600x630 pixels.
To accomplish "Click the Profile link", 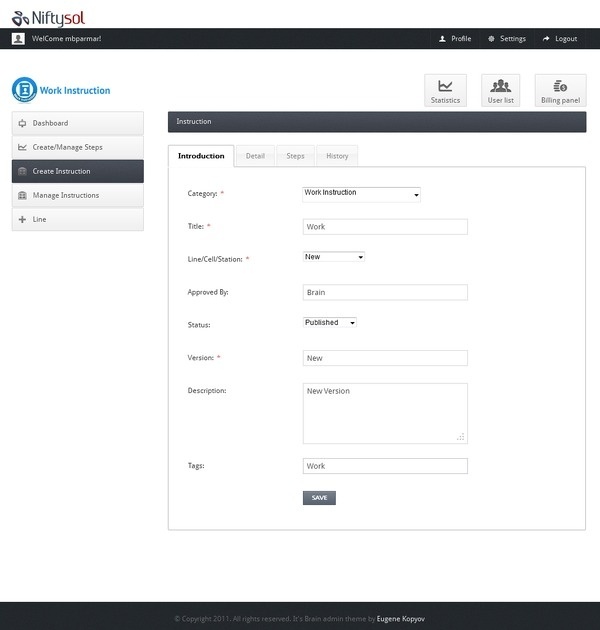I will coord(461,39).
